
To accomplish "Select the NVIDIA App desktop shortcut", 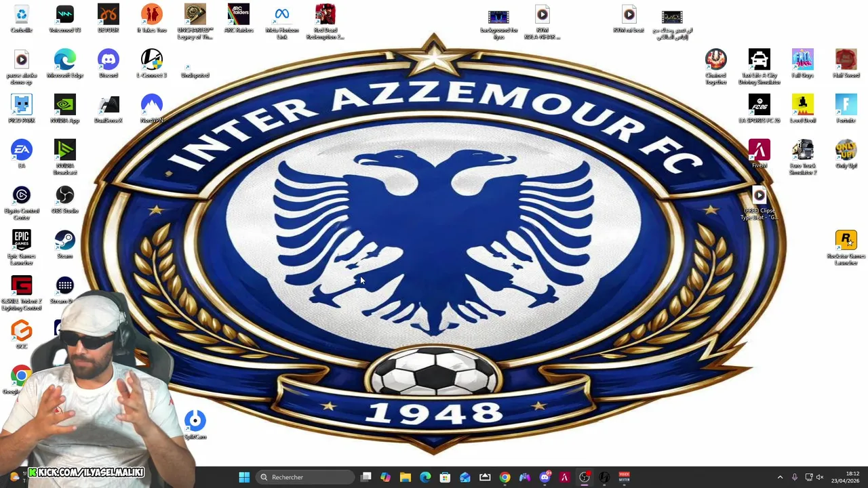I will coord(65,110).
